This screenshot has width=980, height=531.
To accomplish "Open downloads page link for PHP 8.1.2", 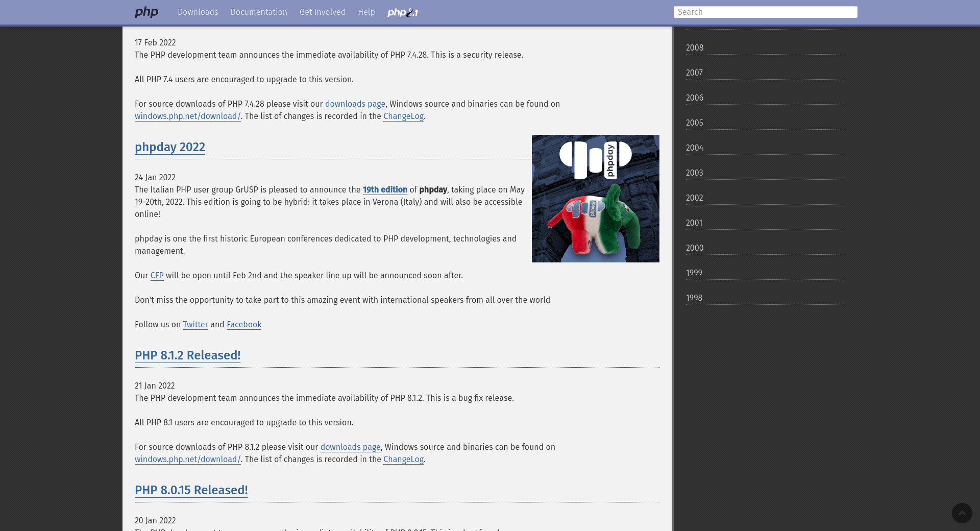I will point(350,447).
